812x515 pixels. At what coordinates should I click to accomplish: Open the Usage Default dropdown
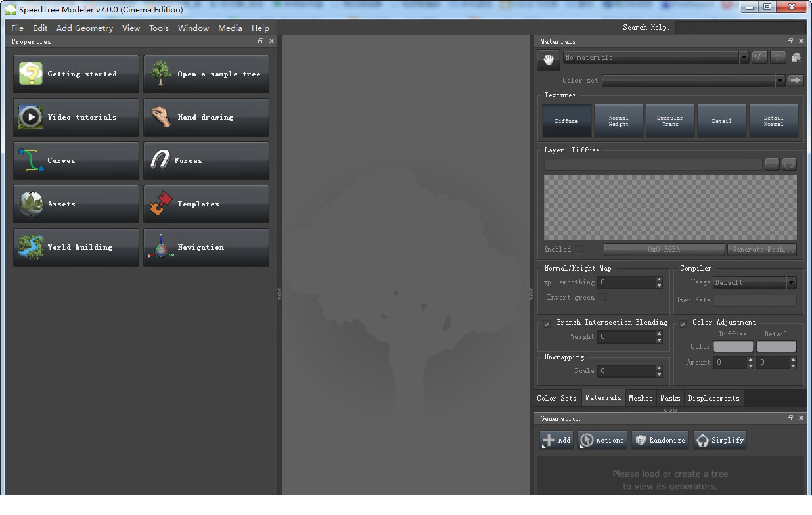pos(755,282)
